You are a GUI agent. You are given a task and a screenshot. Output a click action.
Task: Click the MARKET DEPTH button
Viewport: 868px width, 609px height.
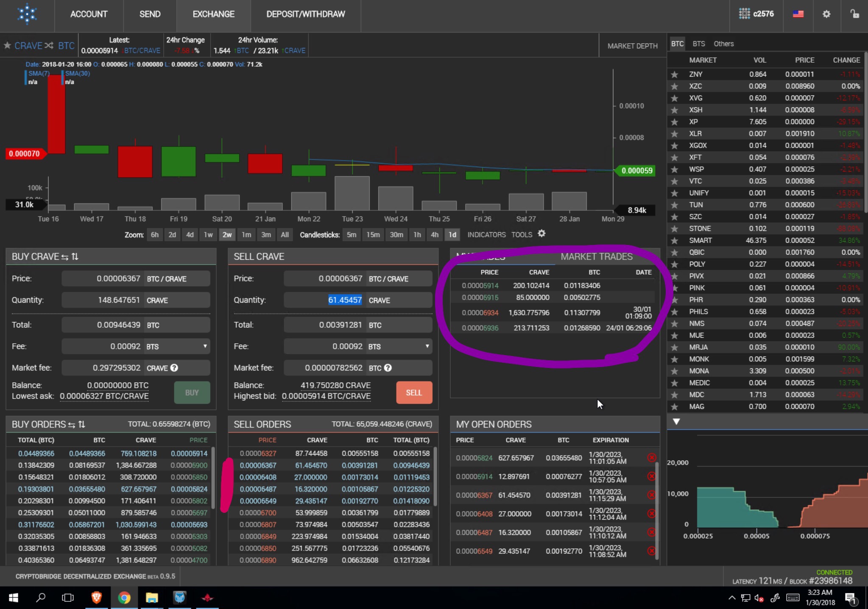tap(632, 46)
